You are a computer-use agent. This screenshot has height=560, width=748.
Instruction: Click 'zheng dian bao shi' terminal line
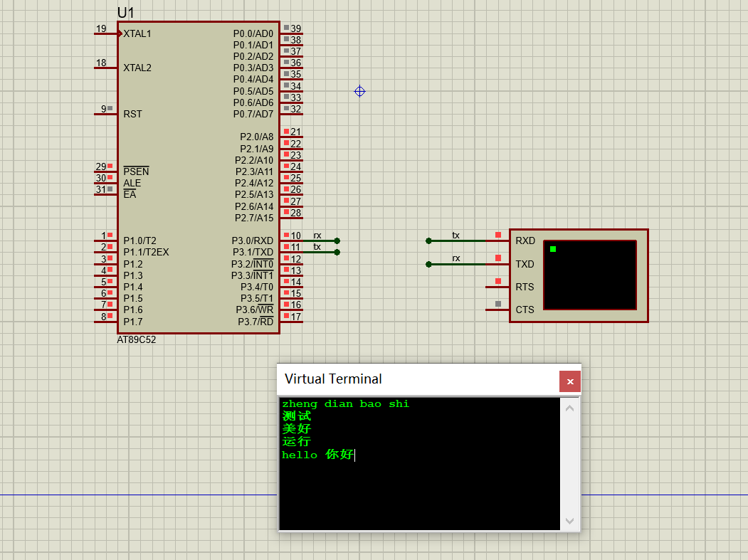pyautogui.click(x=346, y=404)
